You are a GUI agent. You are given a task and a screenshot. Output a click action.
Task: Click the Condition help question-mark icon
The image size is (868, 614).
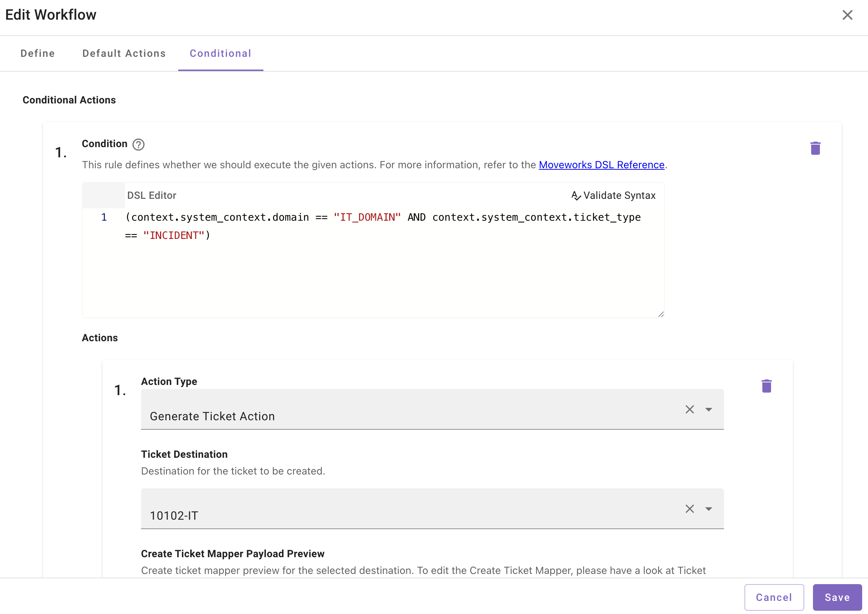click(x=138, y=145)
